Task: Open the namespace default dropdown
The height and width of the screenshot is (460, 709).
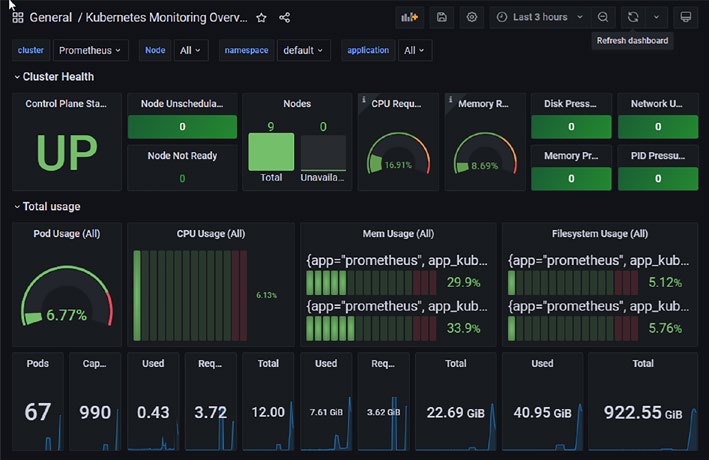Action: pos(303,50)
